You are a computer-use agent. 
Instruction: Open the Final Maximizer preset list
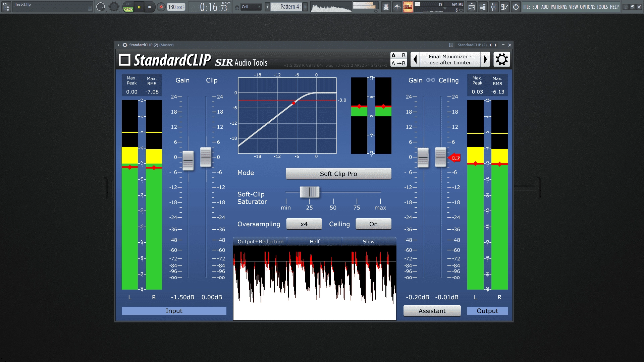point(450,60)
